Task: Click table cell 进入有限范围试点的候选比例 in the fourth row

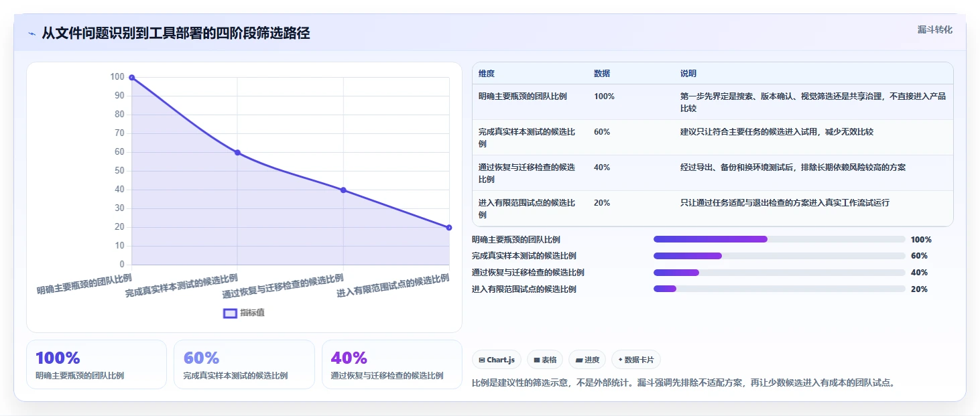Action: pyautogui.click(x=527, y=209)
